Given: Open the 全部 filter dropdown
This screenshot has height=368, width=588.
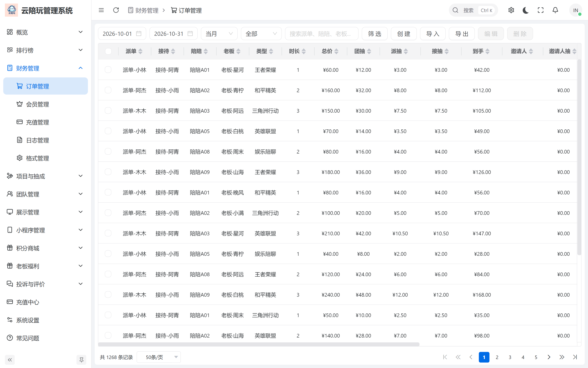Looking at the screenshot, I should (261, 34).
